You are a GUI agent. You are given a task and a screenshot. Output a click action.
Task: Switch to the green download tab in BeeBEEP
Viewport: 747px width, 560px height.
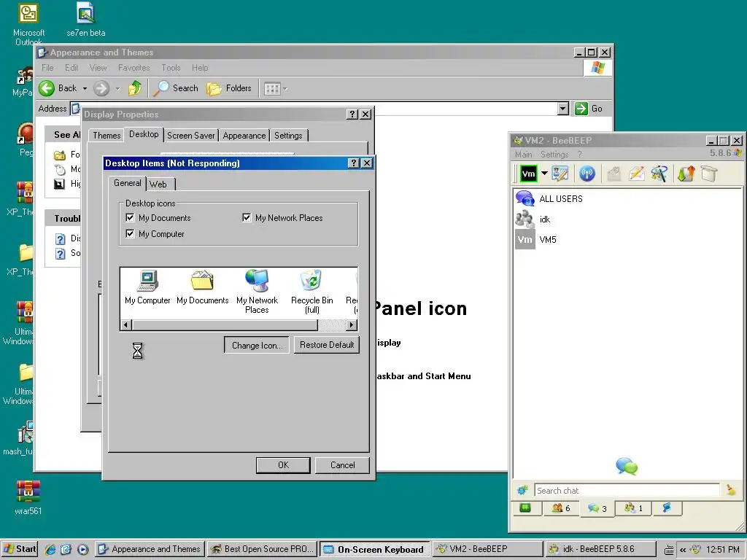pos(525,508)
